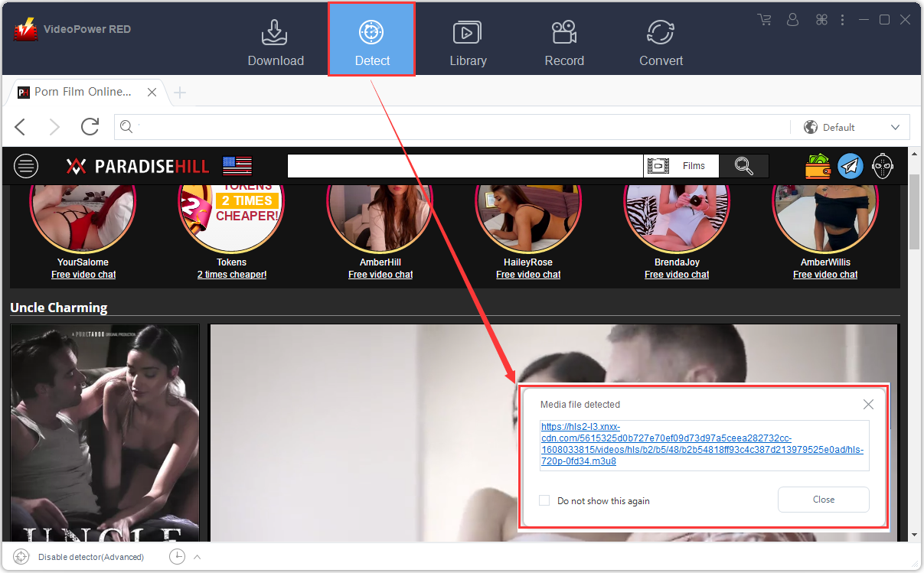Open YourSalome's Free video chat link

[83, 275]
